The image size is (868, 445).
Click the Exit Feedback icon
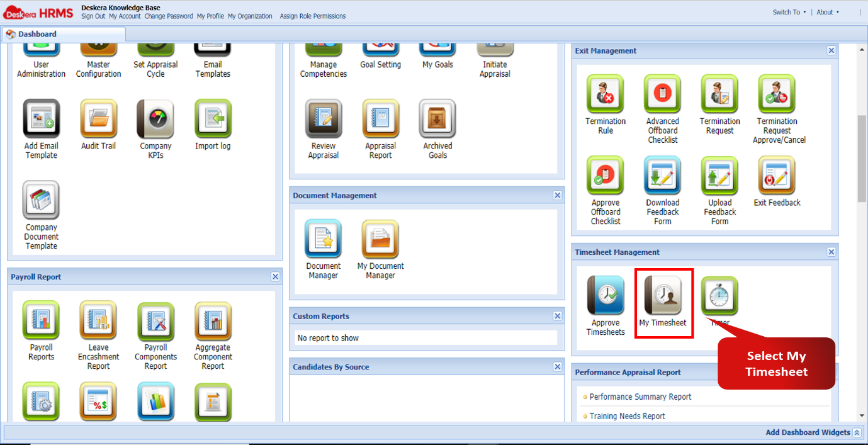coord(776,176)
